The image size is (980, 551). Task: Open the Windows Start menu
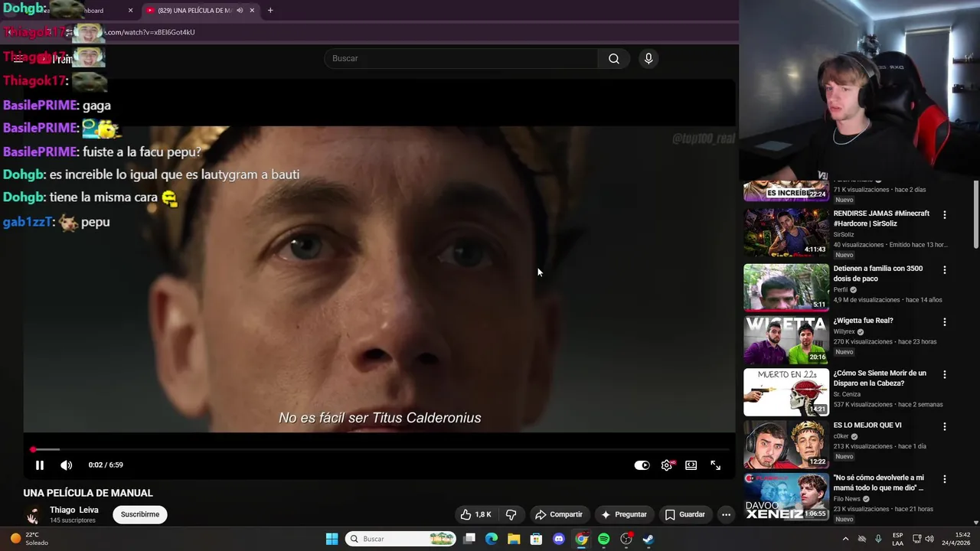click(x=332, y=539)
